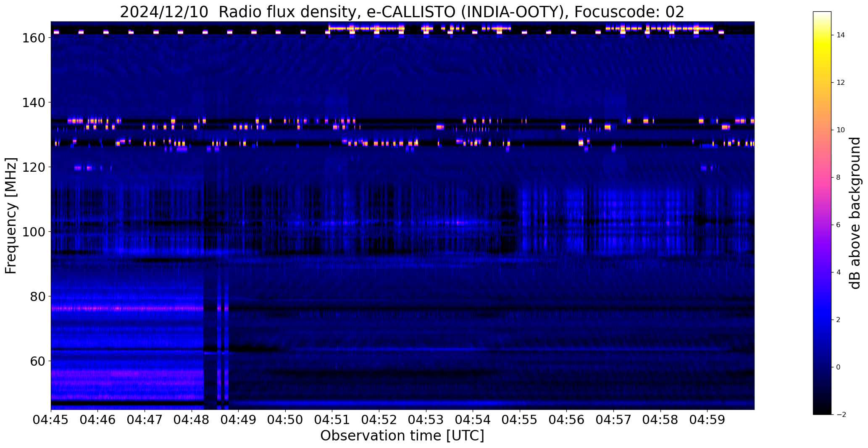
Task: Click the 'dB above background' colorbar label
Action: (x=855, y=213)
